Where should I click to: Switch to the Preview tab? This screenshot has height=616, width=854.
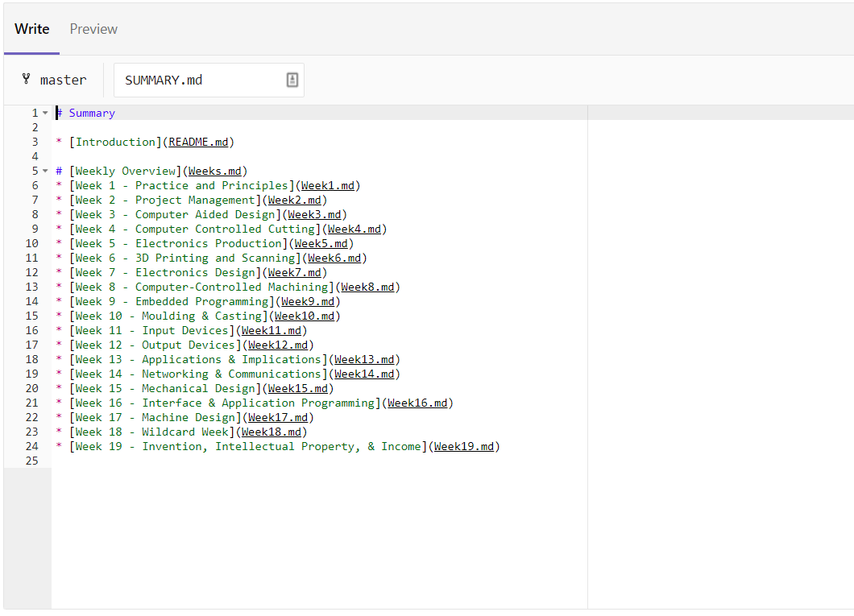(93, 29)
